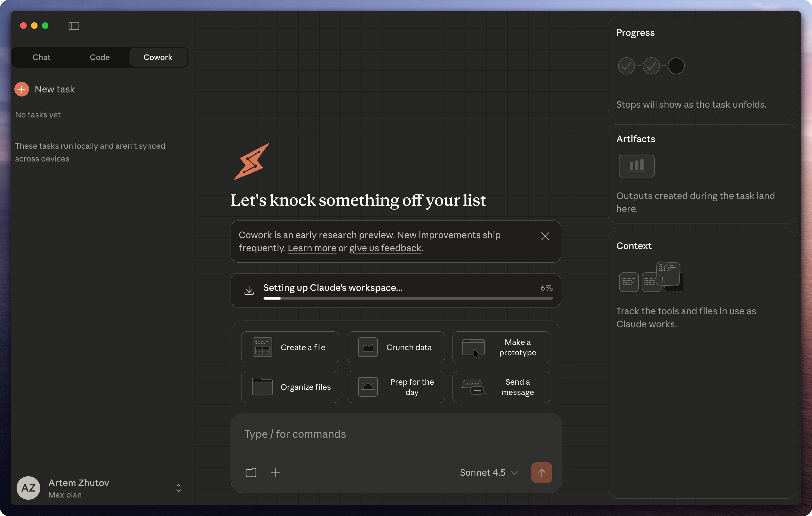
Task: Switch to the Chat tab
Action: pos(42,57)
